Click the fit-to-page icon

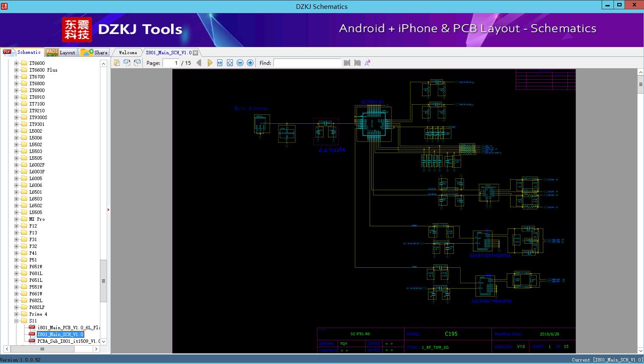tap(230, 63)
